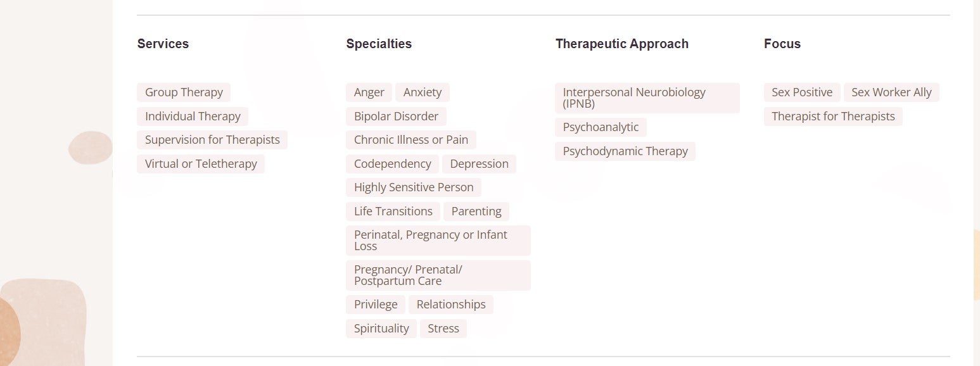Open Highly Sensitive Person tag
980x366 pixels.
(414, 187)
